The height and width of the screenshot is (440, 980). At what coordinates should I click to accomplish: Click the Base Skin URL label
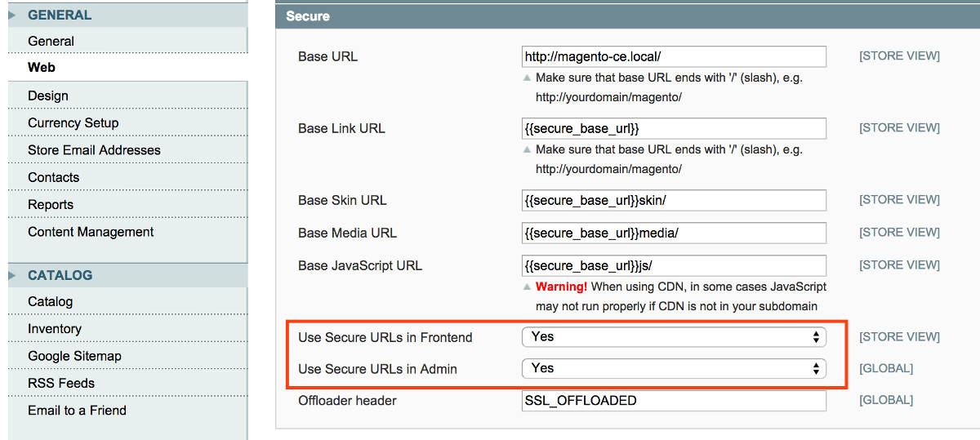341,200
